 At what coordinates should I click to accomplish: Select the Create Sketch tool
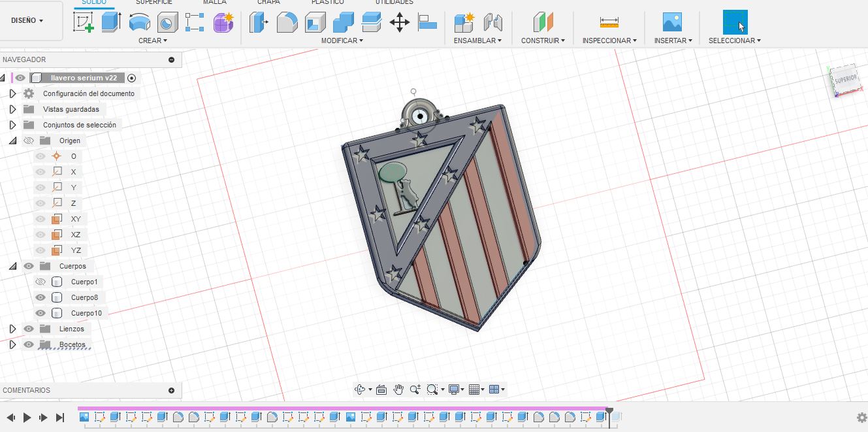(x=84, y=23)
